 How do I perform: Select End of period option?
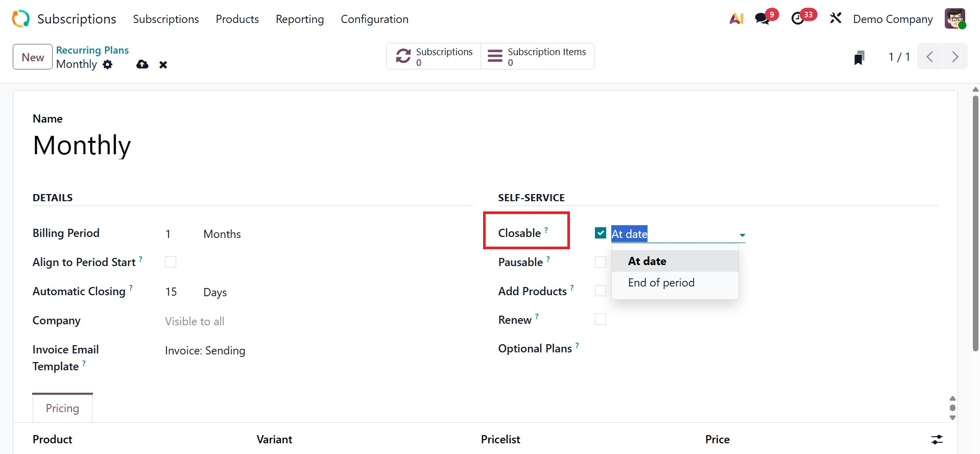point(661,283)
